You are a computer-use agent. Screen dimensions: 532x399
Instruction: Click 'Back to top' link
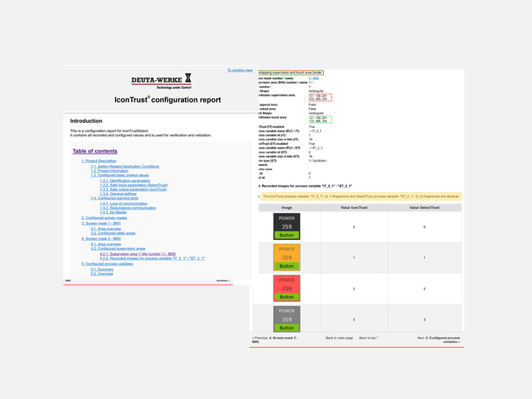(x=368, y=338)
